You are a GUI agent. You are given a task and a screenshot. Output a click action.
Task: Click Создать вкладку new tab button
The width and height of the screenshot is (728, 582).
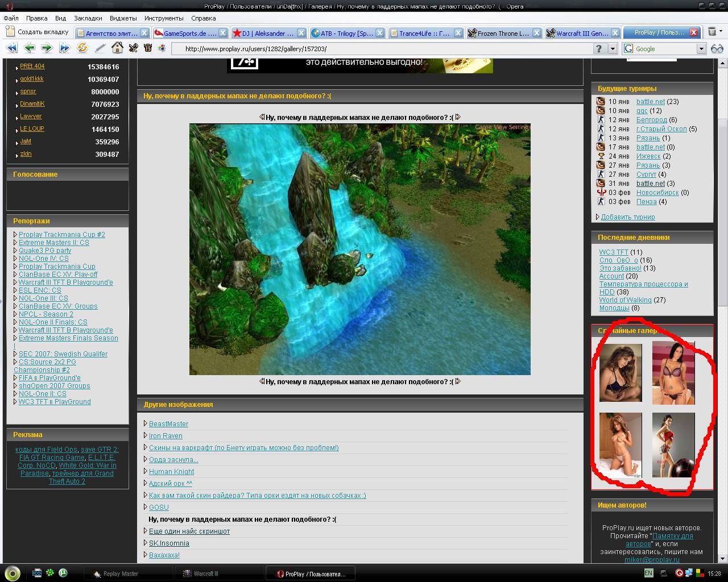tap(38, 32)
